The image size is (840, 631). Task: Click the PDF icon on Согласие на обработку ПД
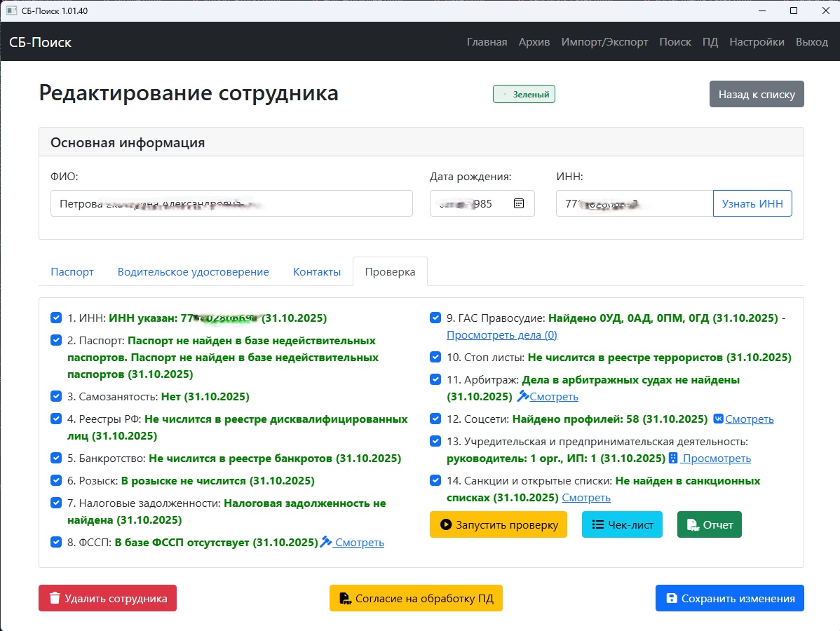click(346, 598)
